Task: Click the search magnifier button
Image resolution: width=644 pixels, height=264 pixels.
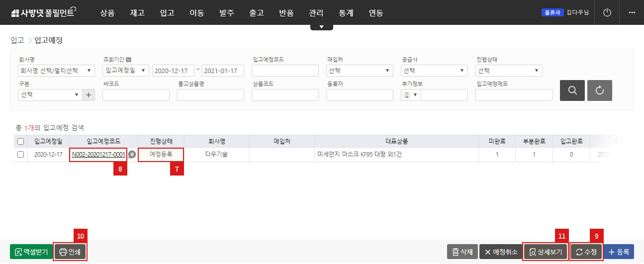Action: click(572, 90)
